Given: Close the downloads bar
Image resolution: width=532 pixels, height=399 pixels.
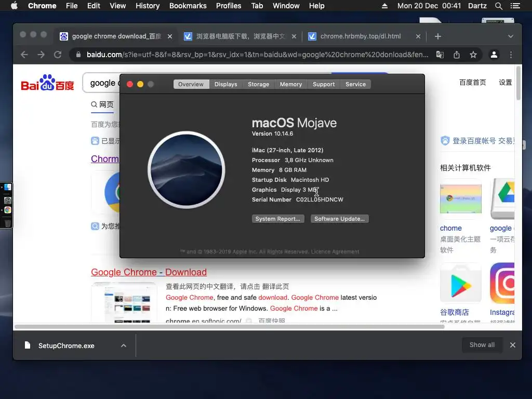Looking at the screenshot, I should coord(513,345).
